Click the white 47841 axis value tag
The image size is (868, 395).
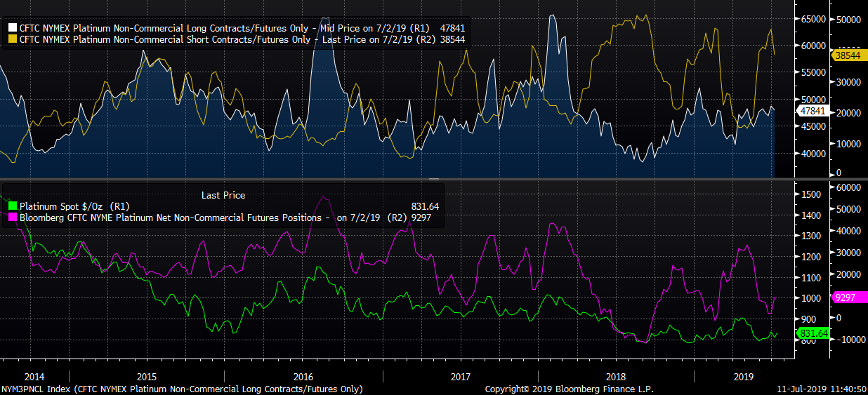[x=812, y=111]
